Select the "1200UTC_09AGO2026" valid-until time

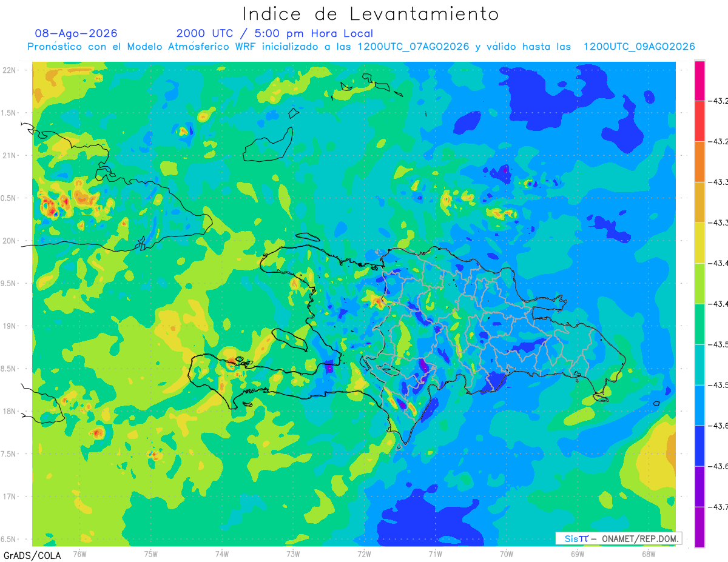click(639, 47)
